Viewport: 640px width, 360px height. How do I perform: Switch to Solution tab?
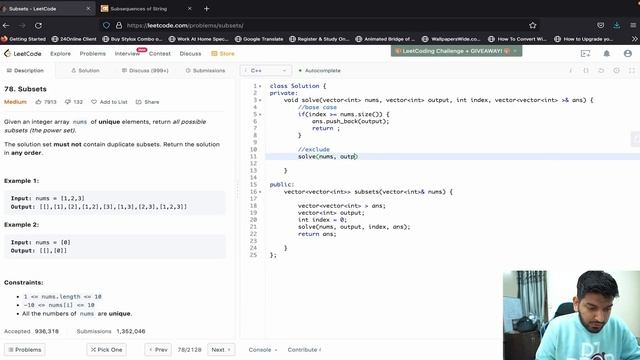(85, 71)
